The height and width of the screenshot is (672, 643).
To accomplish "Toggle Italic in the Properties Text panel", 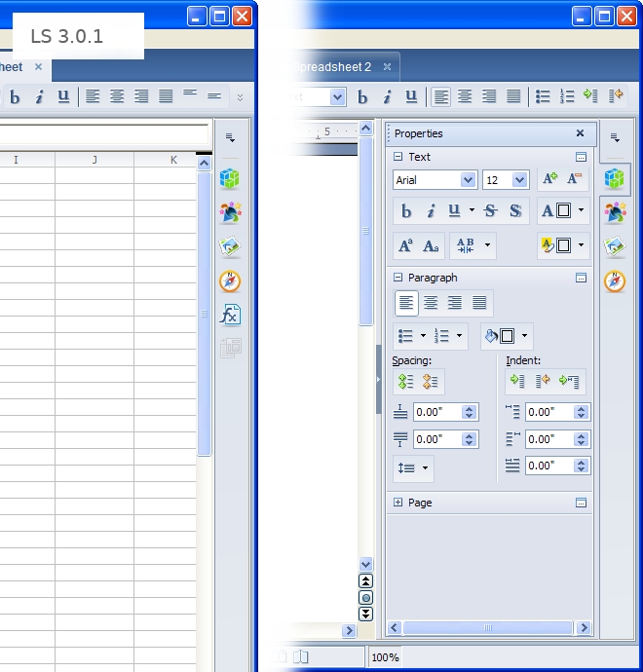I will [x=431, y=211].
